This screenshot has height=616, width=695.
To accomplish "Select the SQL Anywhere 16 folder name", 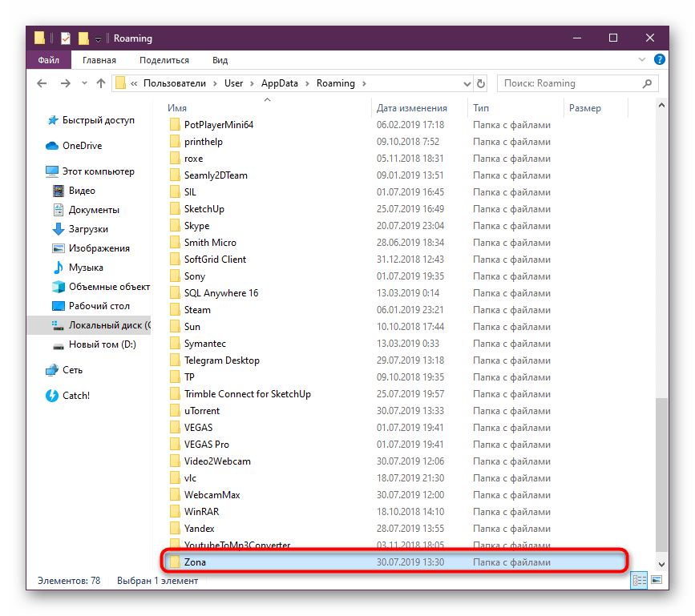I will (221, 293).
